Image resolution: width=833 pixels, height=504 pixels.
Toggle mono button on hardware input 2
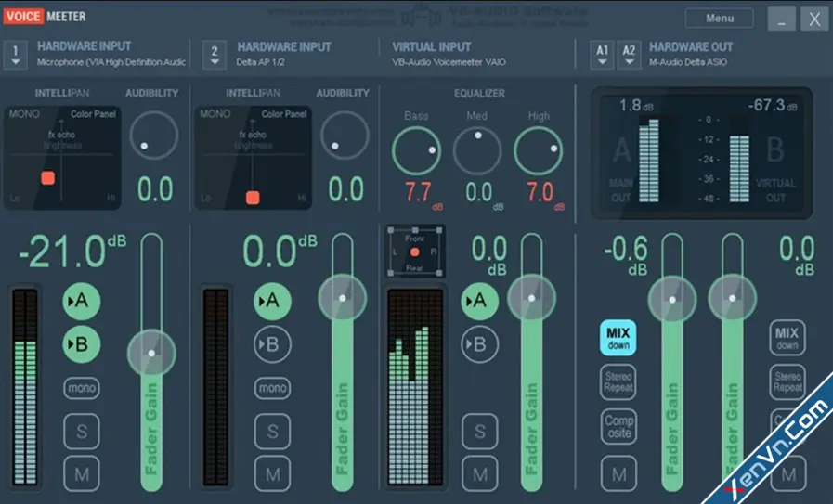(272, 388)
